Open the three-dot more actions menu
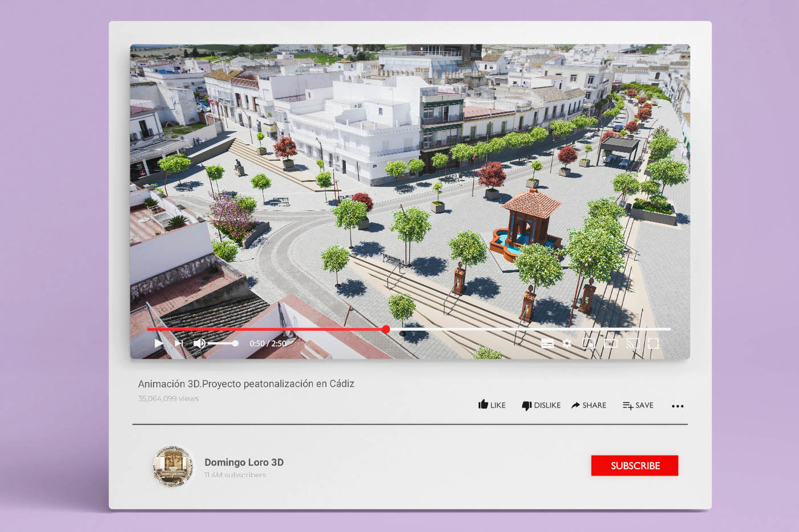 [x=677, y=406]
